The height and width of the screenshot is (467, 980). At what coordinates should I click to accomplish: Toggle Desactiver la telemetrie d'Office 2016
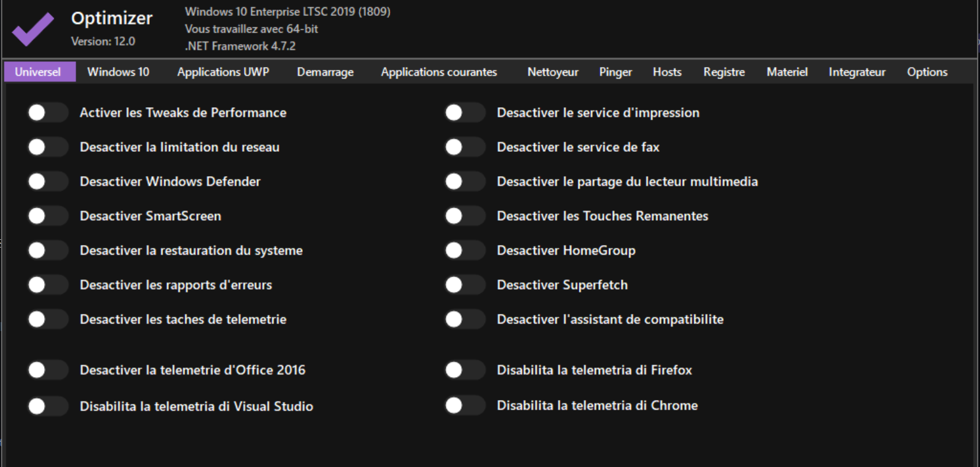pos(47,370)
